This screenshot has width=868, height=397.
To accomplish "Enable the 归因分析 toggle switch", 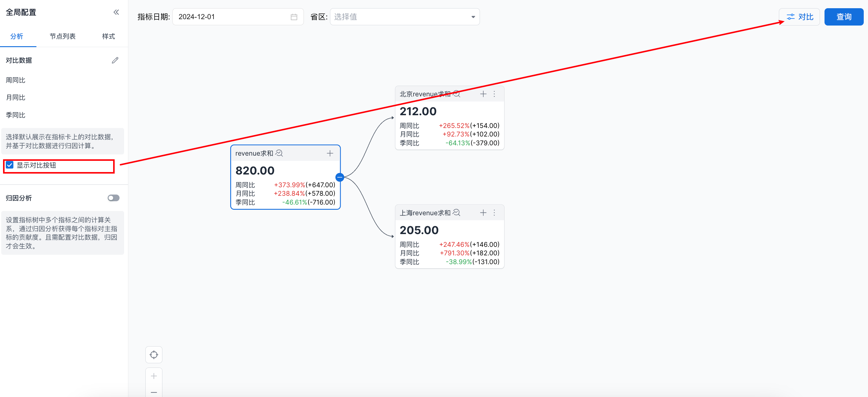I will point(113,198).
